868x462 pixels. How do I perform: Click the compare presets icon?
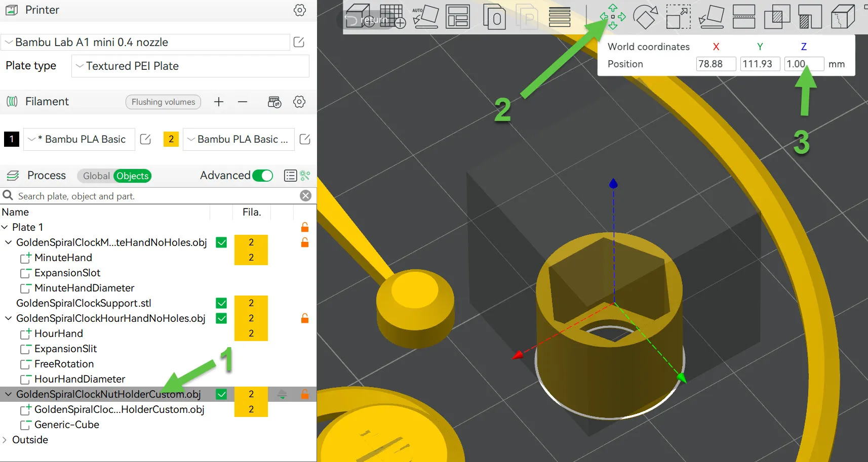305,176
